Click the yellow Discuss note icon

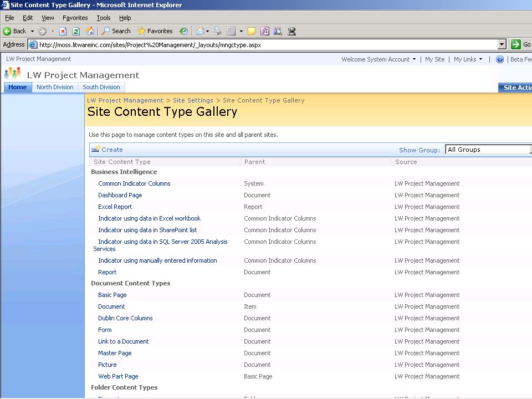coord(252,31)
